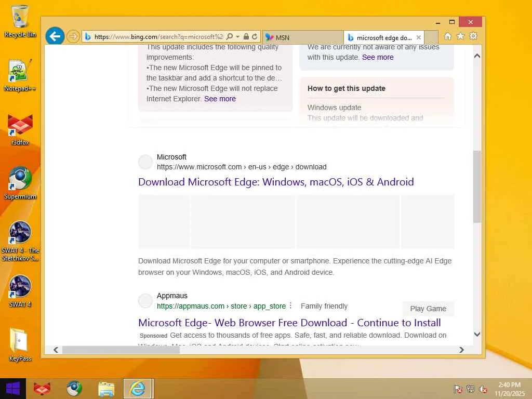Open the taskbar clock 2:40 PM
The height and width of the screenshot is (399, 532).
(x=509, y=389)
